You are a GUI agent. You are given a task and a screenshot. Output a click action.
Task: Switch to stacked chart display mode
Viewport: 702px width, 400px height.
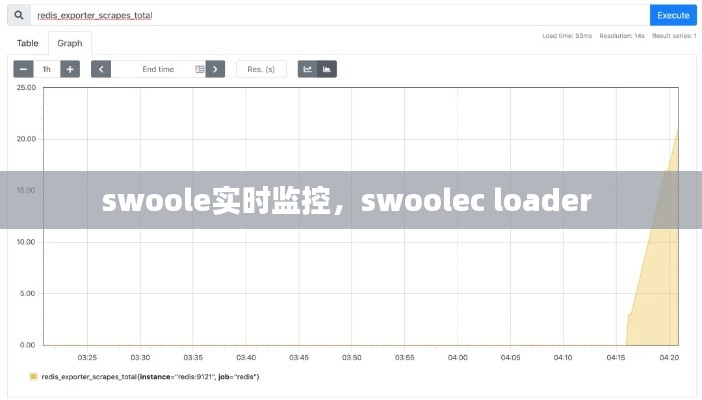[327, 69]
